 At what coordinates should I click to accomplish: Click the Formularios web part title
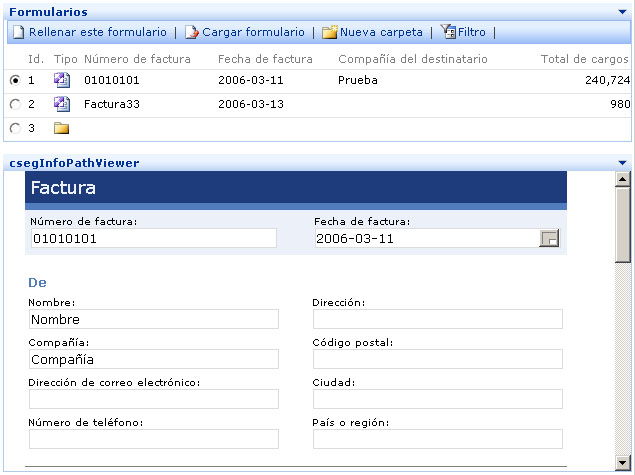pos(48,12)
